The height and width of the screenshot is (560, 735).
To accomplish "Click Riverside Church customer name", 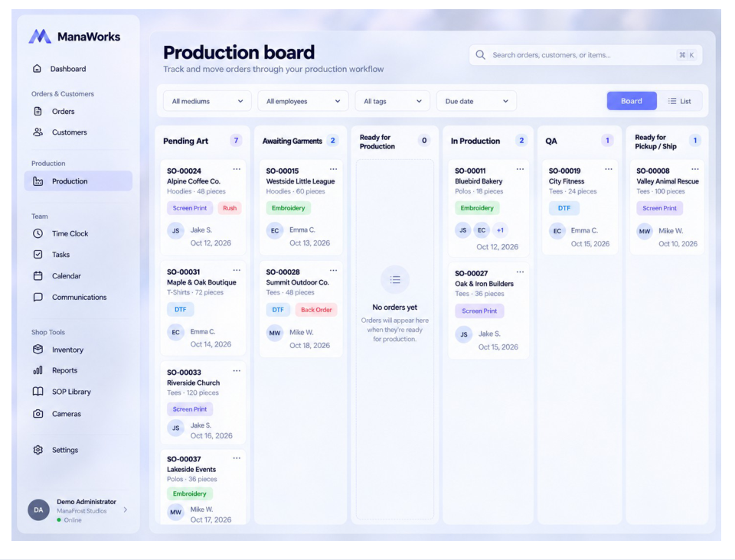I will tap(193, 383).
